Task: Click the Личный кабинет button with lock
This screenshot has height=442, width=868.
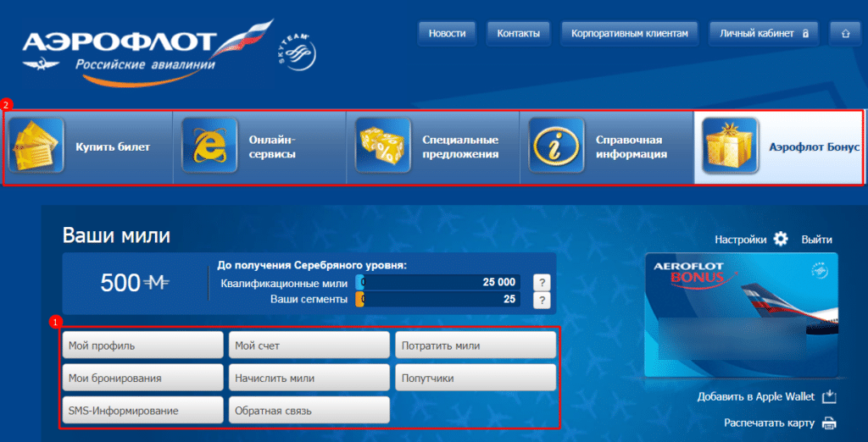Action: 764,34
